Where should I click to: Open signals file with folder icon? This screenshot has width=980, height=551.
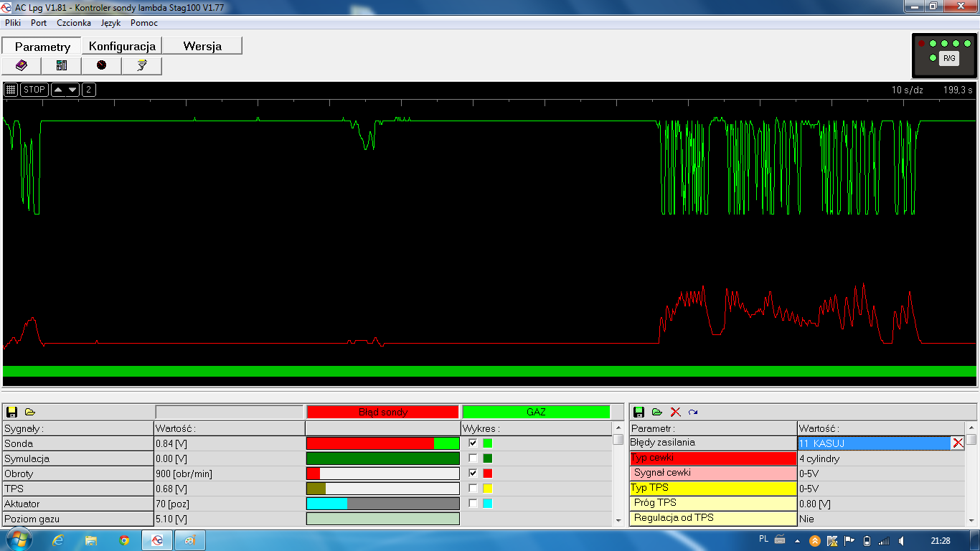tap(30, 412)
